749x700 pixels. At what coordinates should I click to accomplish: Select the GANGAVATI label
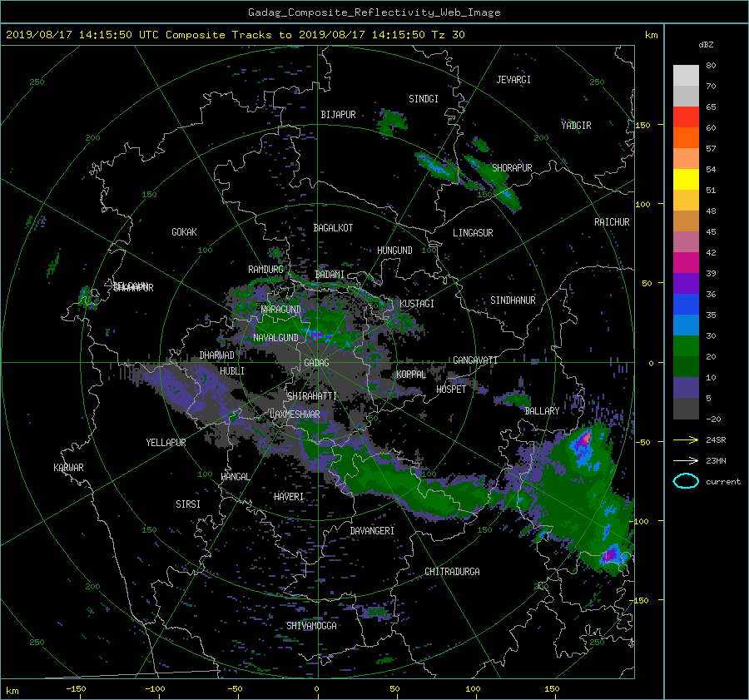[475, 360]
